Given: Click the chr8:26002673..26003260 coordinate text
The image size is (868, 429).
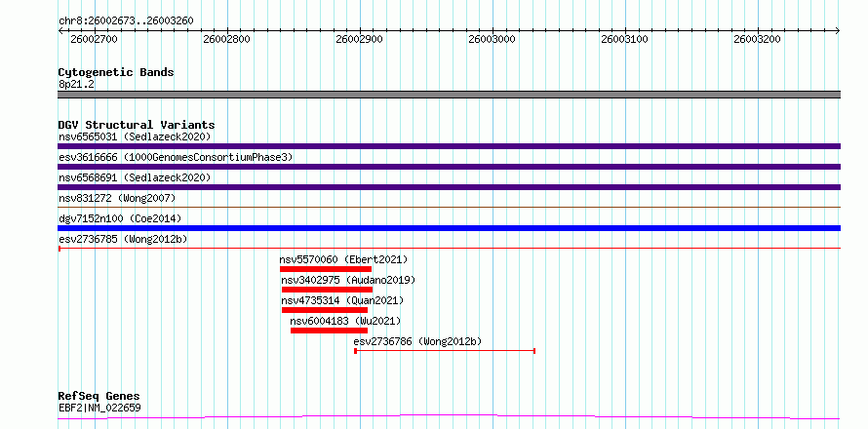Looking at the screenshot, I should click(126, 21).
